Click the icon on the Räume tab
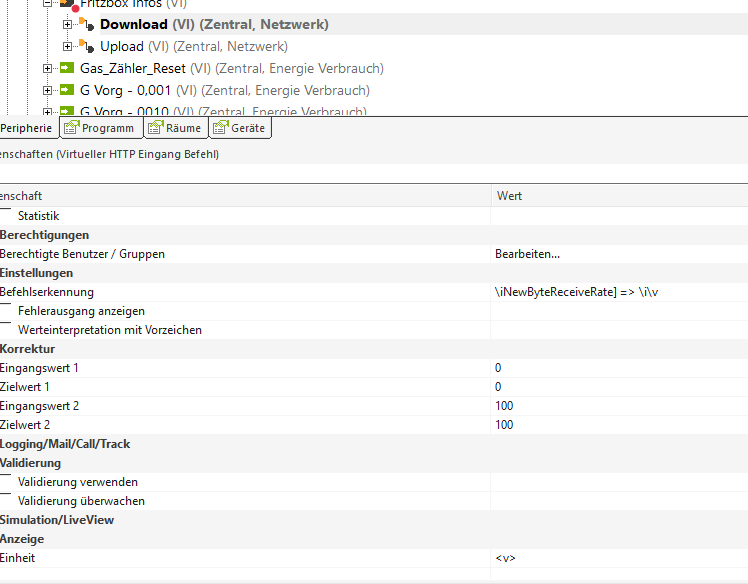This screenshot has width=748, height=584. pyautogui.click(x=155, y=128)
